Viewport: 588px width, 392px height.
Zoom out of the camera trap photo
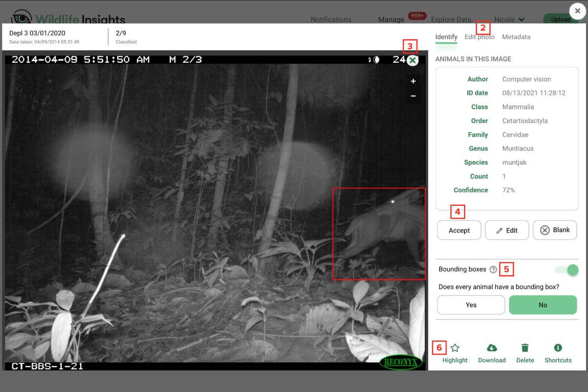tap(413, 96)
